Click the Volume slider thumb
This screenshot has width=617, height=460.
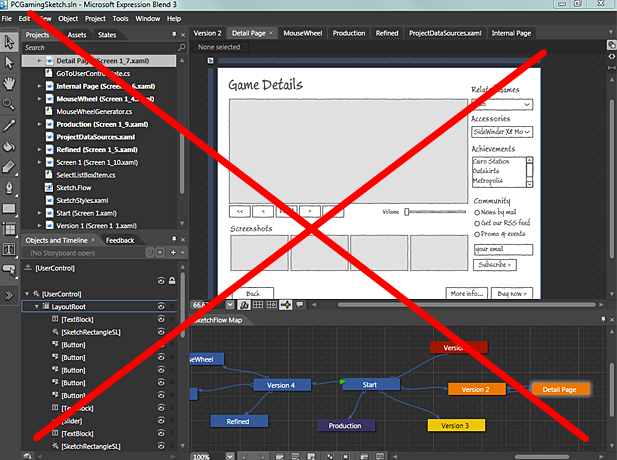(x=406, y=212)
